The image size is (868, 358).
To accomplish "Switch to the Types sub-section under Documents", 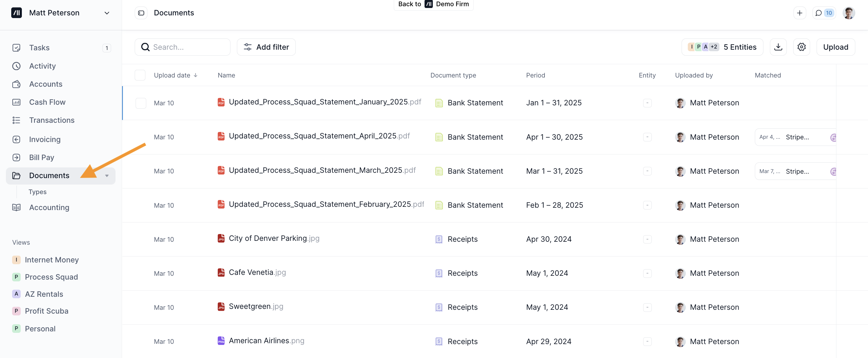I will pyautogui.click(x=37, y=192).
